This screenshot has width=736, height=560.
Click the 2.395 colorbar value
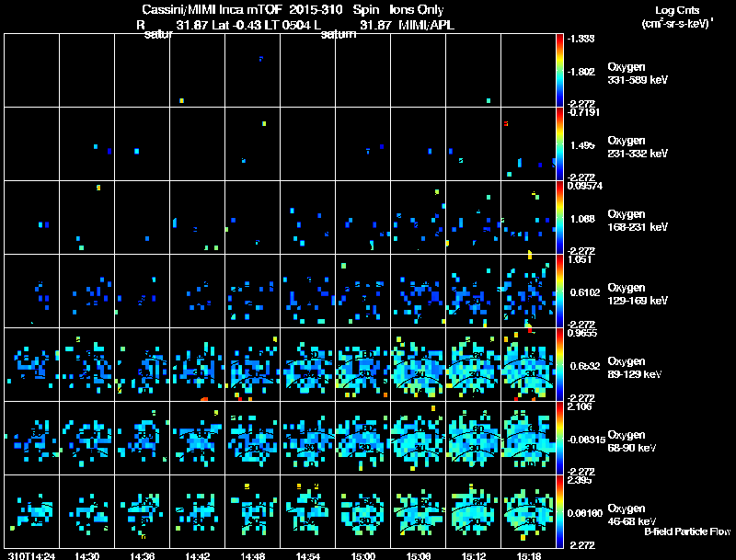[x=580, y=480]
